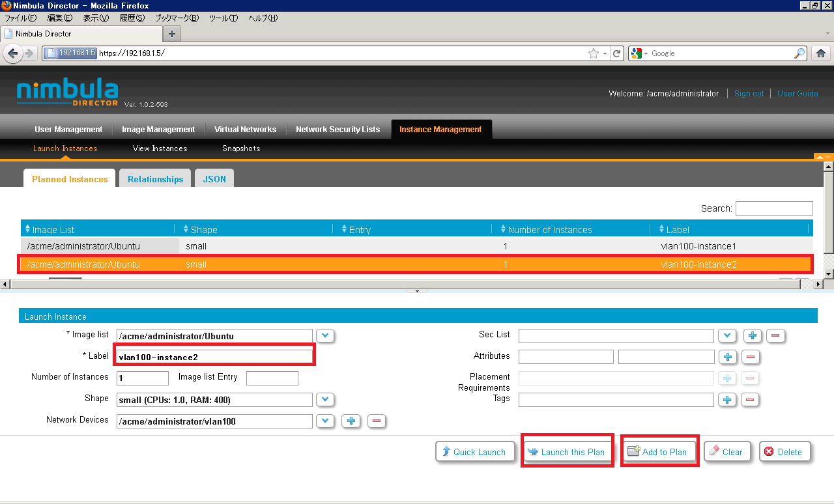Viewport: 834px width, 504px height.
Task: Add an attribute with the plus icon
Action: coord(728,357)
